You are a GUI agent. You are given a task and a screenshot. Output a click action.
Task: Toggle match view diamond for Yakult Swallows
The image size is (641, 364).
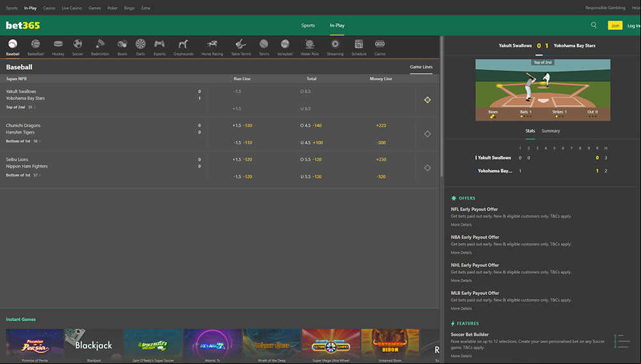[x=427, y=100]
